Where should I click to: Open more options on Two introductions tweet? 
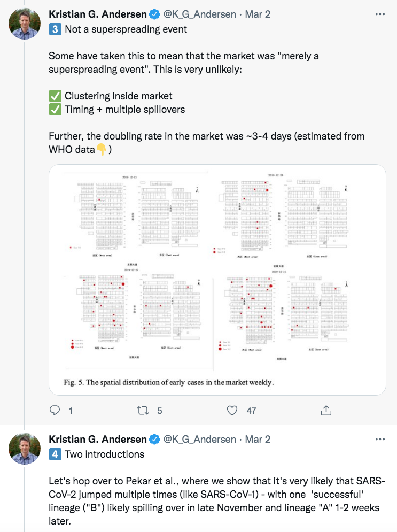pos(380,440)
